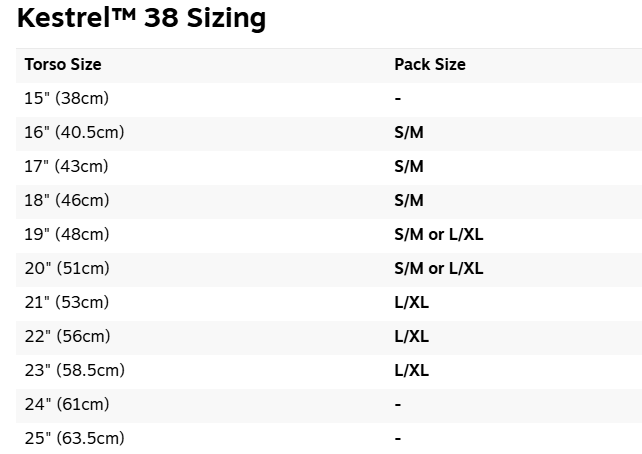Click the 25" (63.5cm) torso size cell
Image resolution: width=642 pixels, height=454 pixels.
coord(74,439)
